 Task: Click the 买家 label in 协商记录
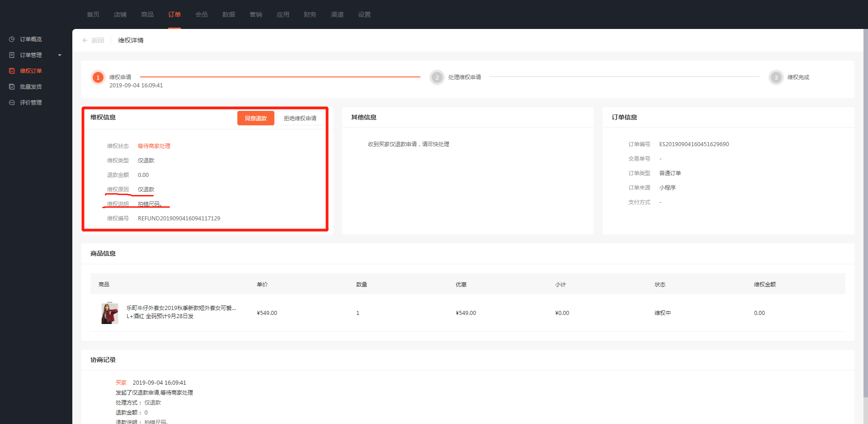click(121, 383)
